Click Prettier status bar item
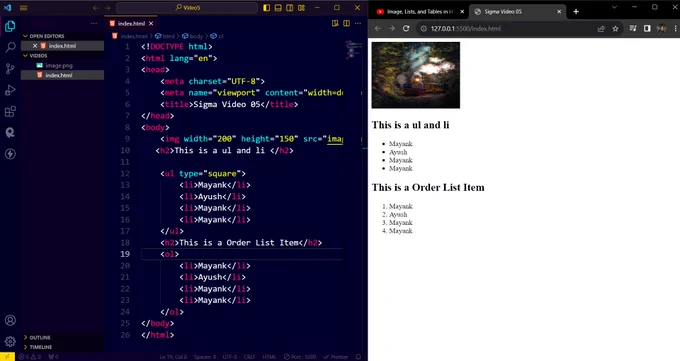The image size is (680, 361). pos(336,357)
